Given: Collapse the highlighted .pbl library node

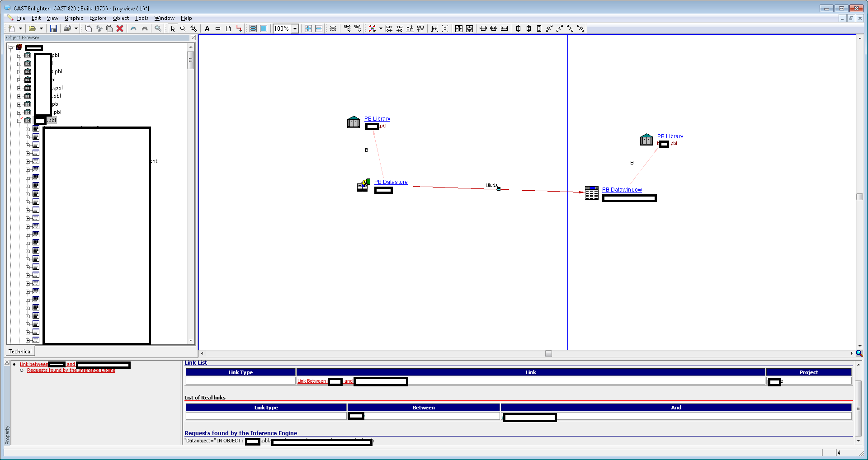Looking at the screenshot, I should coord(19,121).
